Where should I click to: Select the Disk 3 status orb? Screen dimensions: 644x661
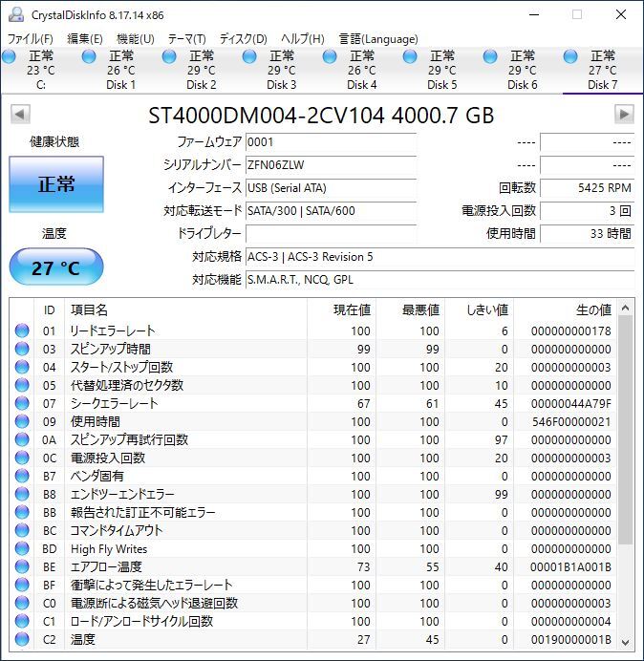[x=249, y=56]
